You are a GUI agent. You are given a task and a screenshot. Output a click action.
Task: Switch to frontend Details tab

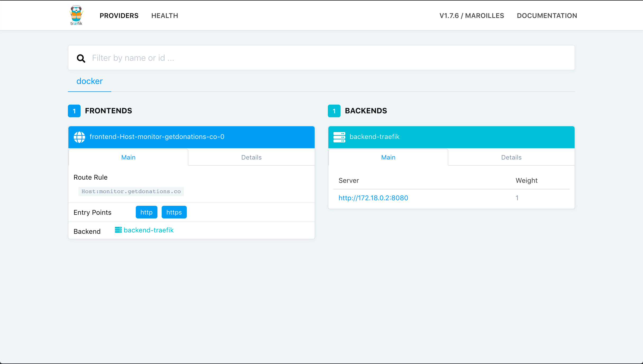[x=251, y=157]
